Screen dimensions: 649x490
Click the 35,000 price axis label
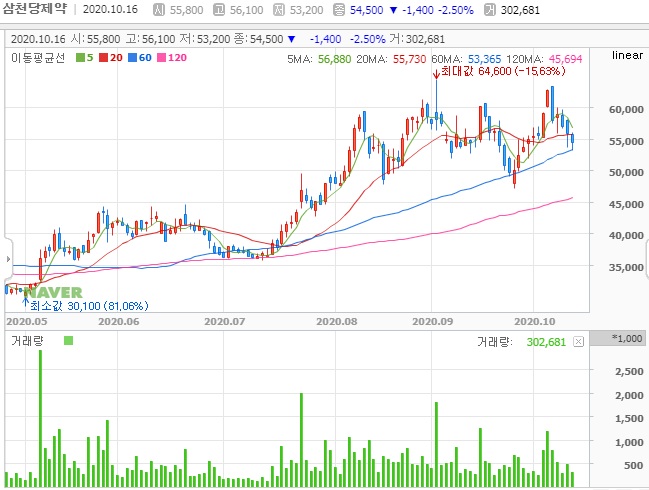626,267
